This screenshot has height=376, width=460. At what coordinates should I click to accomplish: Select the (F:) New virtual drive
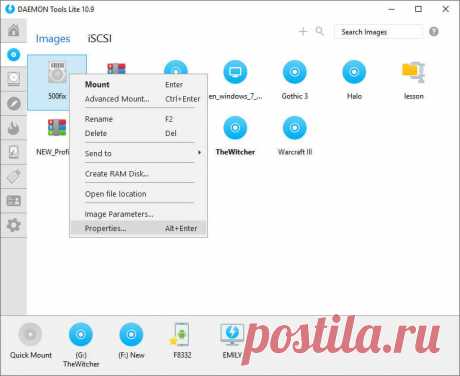131,341
